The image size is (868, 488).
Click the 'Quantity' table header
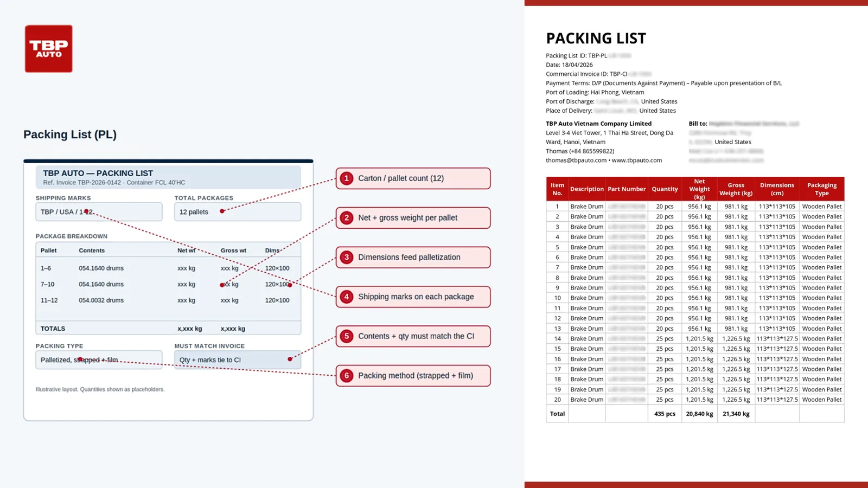click(665, 189)
